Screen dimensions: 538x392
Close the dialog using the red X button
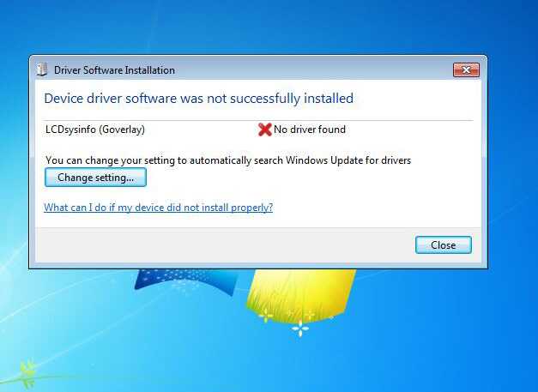click(466, 70)
